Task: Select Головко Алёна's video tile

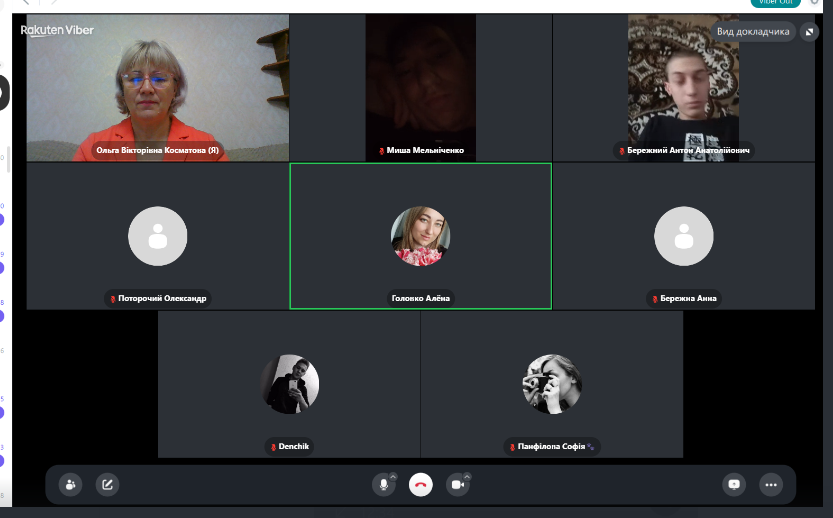Action: 420,236
